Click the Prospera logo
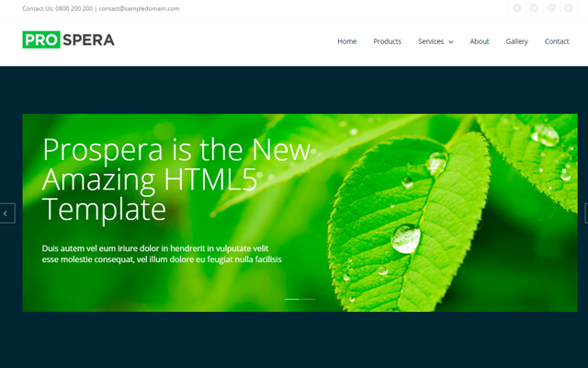The height and width of the screenshot is (368, 588). pos(68,40)
